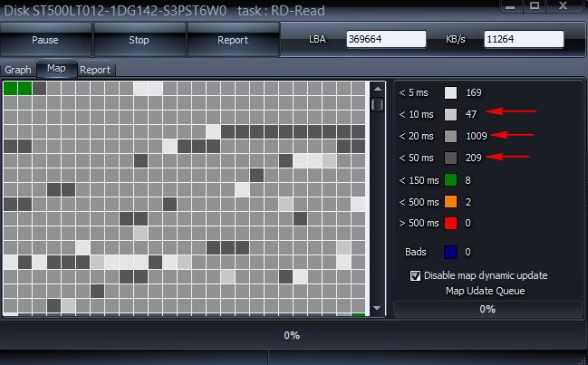Click the count 47 for < 10 ms
This screenshot has height=365, width=588.
tap(471, 114)
